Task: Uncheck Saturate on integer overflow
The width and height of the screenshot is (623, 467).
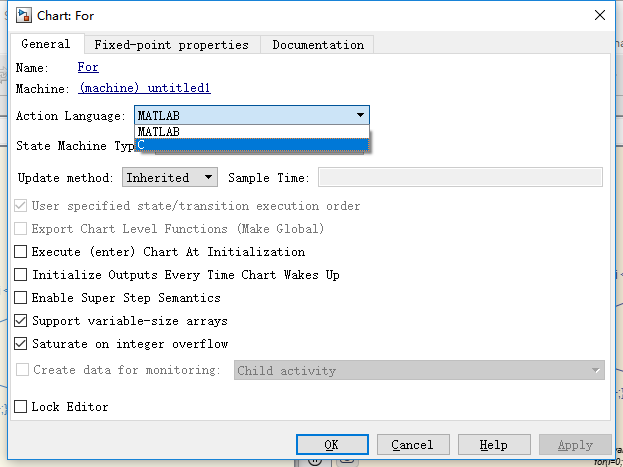Action: click(21, 344)
